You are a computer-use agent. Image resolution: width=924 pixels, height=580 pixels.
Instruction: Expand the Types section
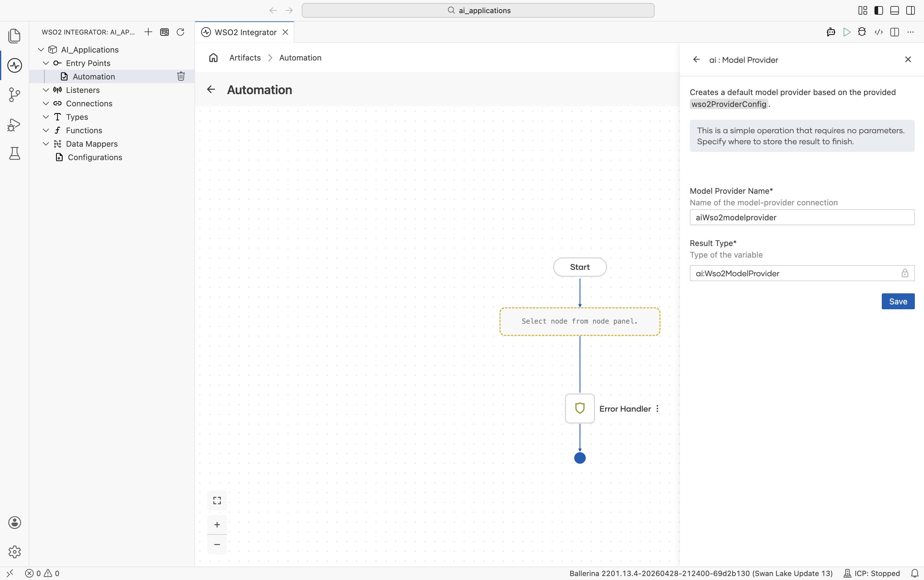pyautogui.click(x=46, y=117)
